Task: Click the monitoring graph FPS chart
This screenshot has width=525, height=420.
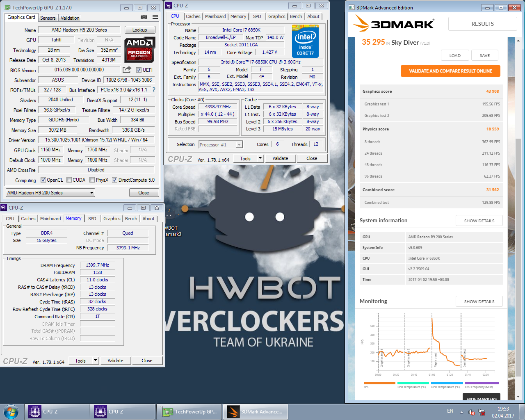Action: pyautogui.click(x=431, y=345)
